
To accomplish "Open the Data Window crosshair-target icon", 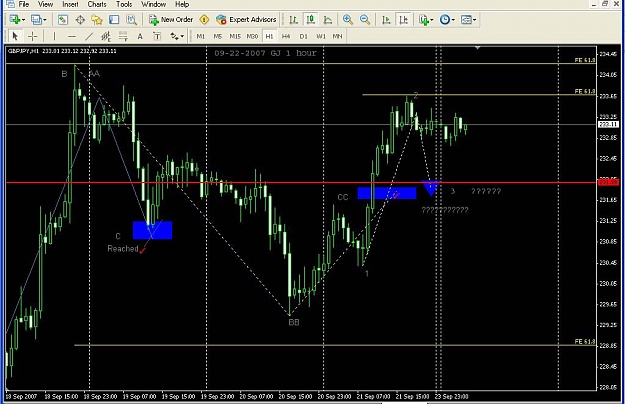I will coord(80,20).
